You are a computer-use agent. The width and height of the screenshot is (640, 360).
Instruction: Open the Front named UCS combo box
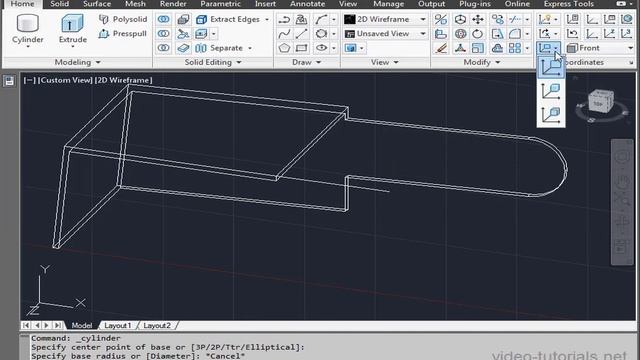[x=600, y=48]
